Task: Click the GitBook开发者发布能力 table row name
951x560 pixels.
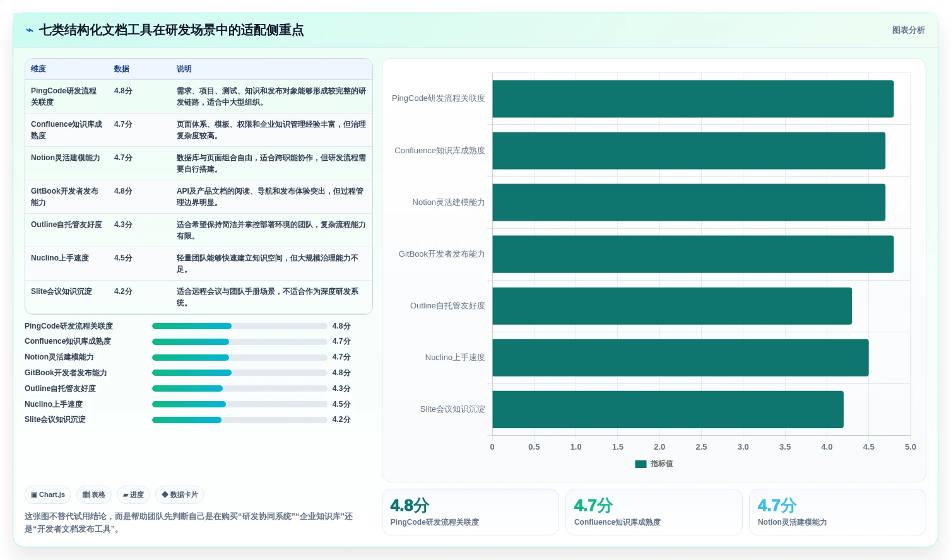Action: 64,197
